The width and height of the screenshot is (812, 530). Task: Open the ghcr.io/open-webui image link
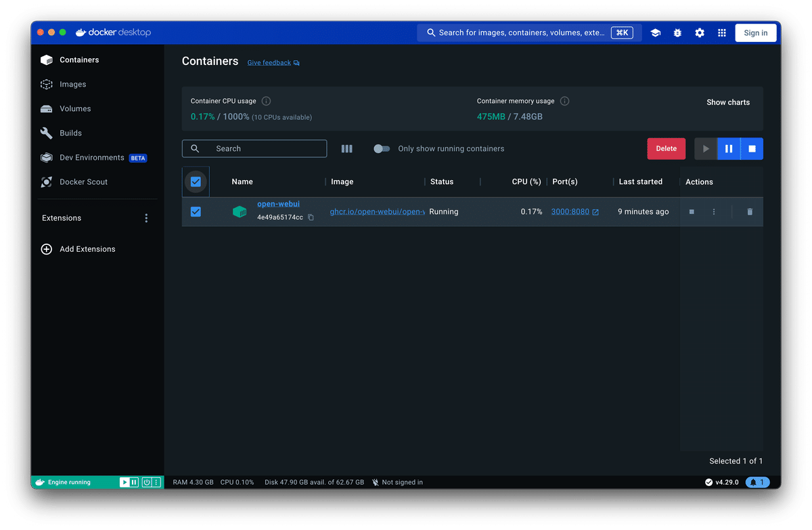[x=377, y=212]
